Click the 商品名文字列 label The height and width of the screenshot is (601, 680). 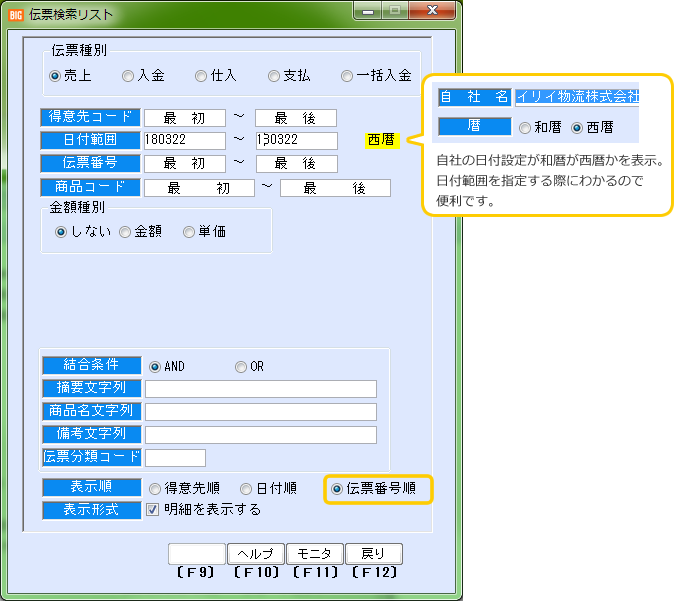coord(92,411)
